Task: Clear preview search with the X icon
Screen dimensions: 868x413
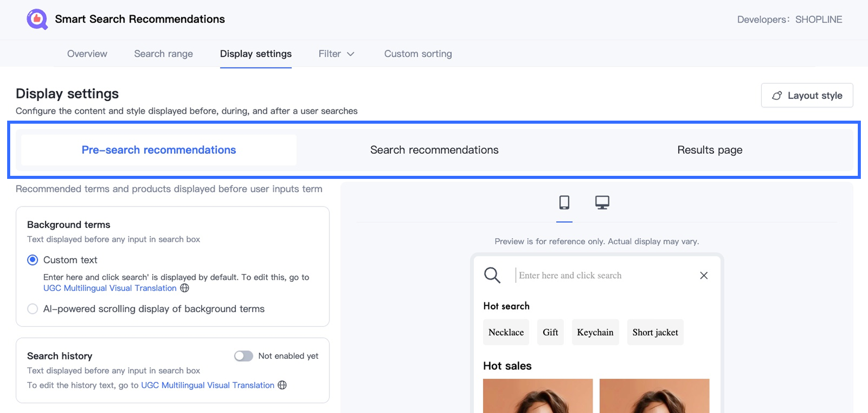Action: click(x=704, y=276)
